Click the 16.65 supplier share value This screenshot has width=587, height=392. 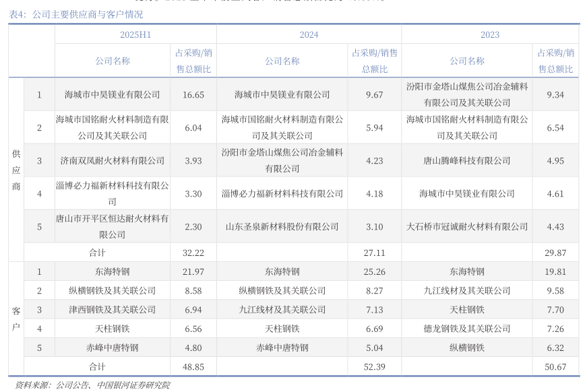pyautogui.click(x=193, y=95)
